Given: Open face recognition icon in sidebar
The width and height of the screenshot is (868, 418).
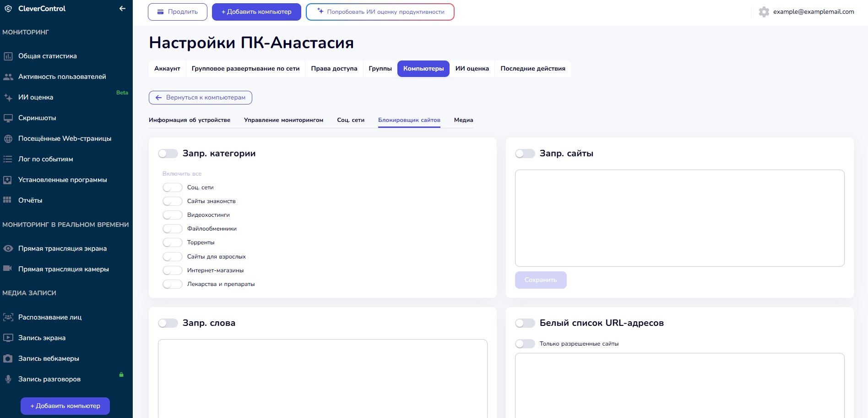Looking at the screenshot, I should pos(8,317).
